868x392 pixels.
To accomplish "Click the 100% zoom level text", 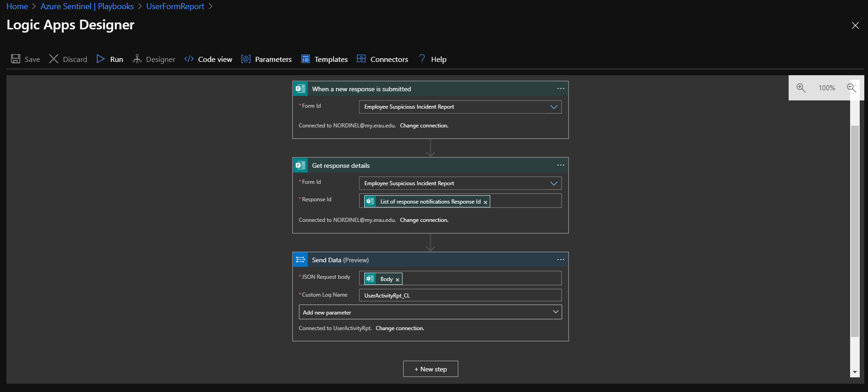I will point(827,88).
